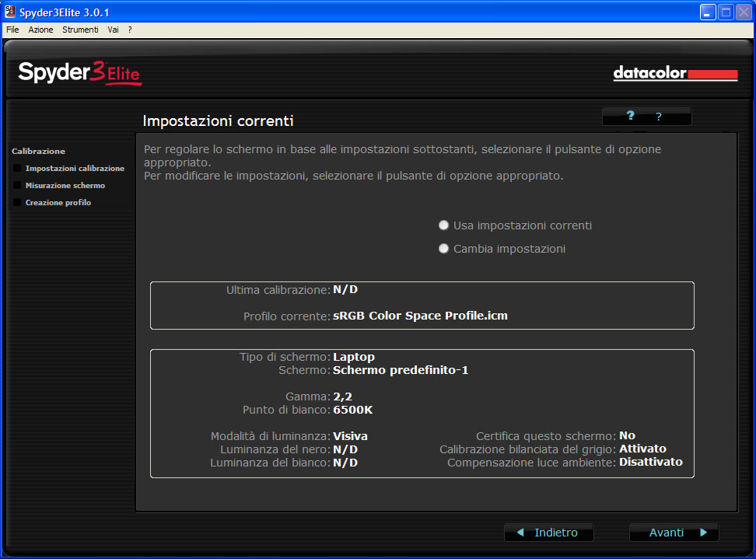Select 'Impostazioni calibrazione' sidebar step
Viewport: 756px width, 559px height.
[75, 168]
